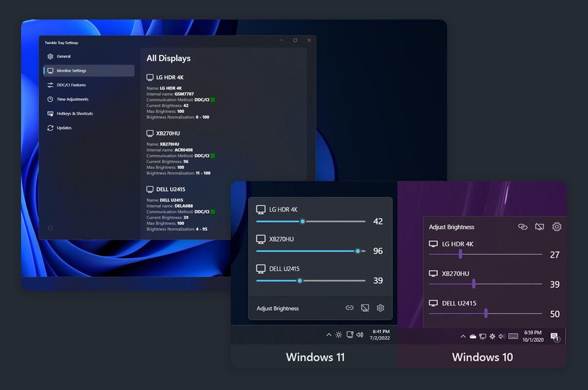The height and width of the screenshot is (390, 588).
Task: Click XB270HU label in Windows 11 panel
Action: click(x=281, y=239)
